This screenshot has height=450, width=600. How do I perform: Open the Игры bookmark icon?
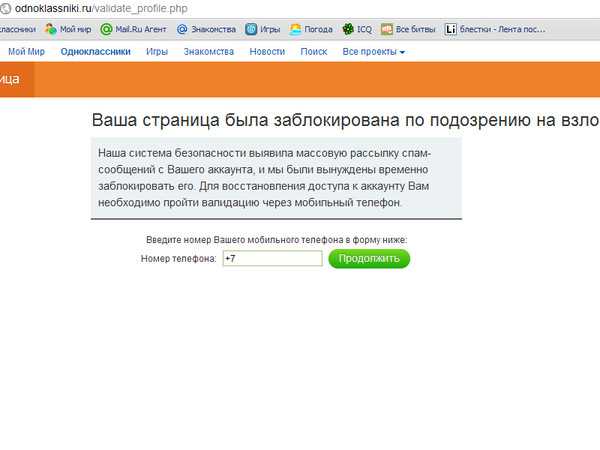coord(251,29)
